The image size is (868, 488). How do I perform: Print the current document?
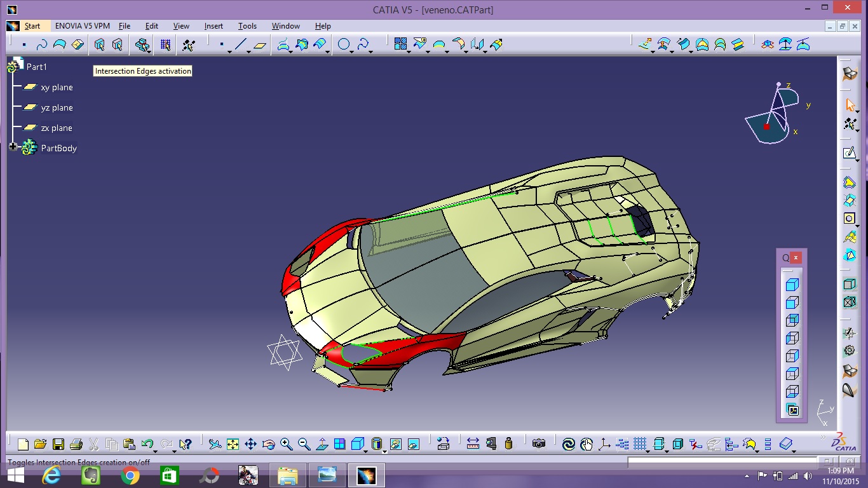click(x=76, y=444)
